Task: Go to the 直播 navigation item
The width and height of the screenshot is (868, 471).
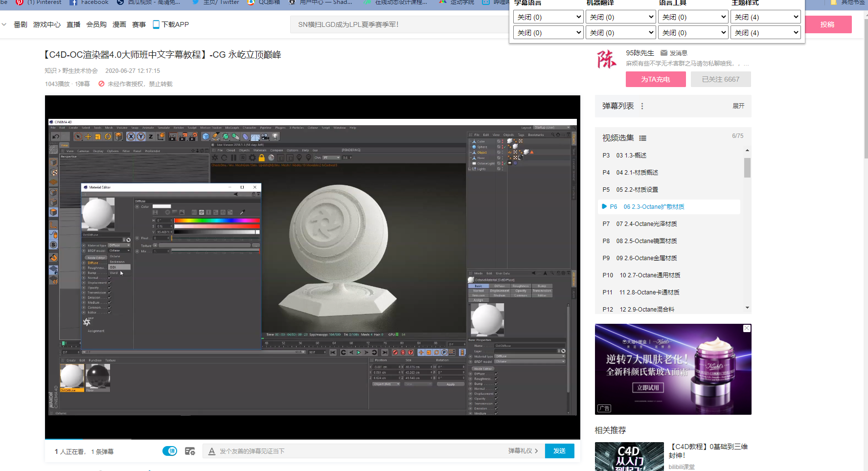Action: (73, 24)
